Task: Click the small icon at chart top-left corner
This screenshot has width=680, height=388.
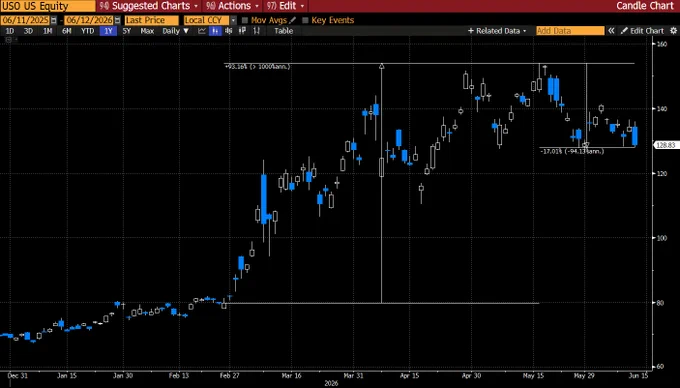Action: point(8,39)
